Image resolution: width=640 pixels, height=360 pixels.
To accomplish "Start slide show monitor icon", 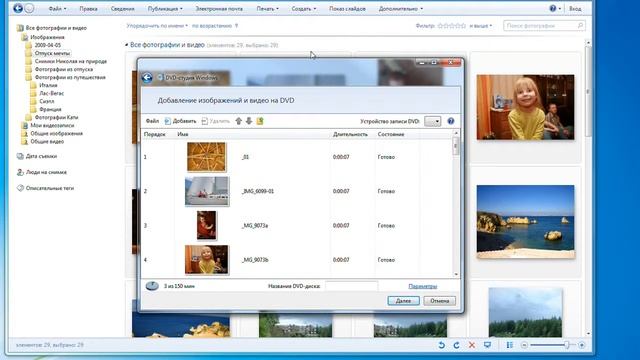I will [x=487, y=345].
